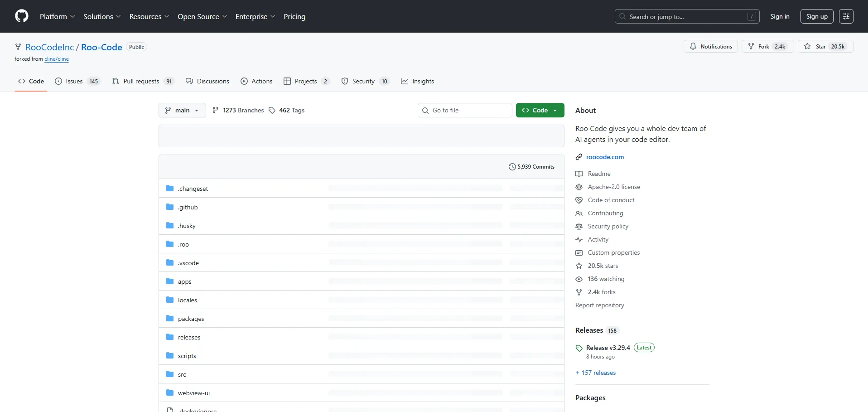The image size is (868, 412).
Task: Click the Sign up button
Action: 817,16
